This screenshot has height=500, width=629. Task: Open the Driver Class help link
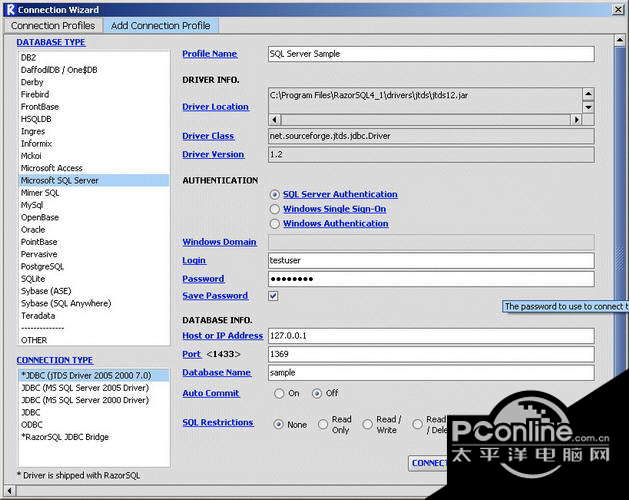(208, 136)
